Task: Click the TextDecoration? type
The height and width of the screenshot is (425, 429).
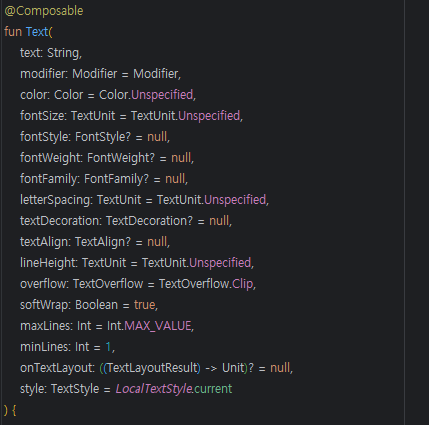Action: tap(149, 221)
